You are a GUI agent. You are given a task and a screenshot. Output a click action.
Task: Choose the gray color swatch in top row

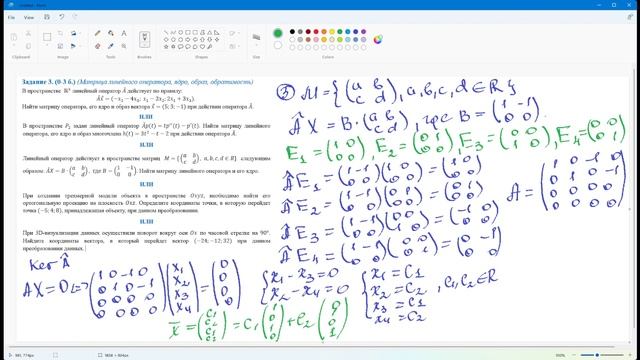[300, 31]
